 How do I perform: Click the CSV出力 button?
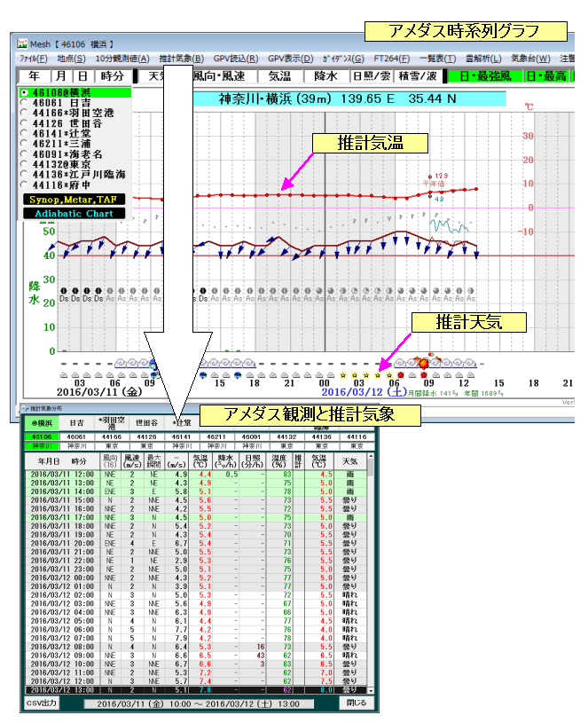tap(42, 703)
